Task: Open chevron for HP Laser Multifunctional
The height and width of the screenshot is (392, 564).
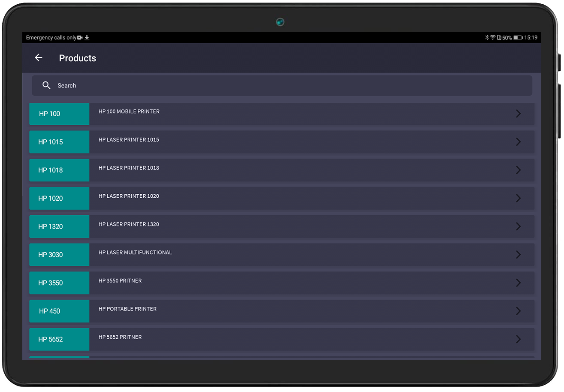Action: coord(518,255)
